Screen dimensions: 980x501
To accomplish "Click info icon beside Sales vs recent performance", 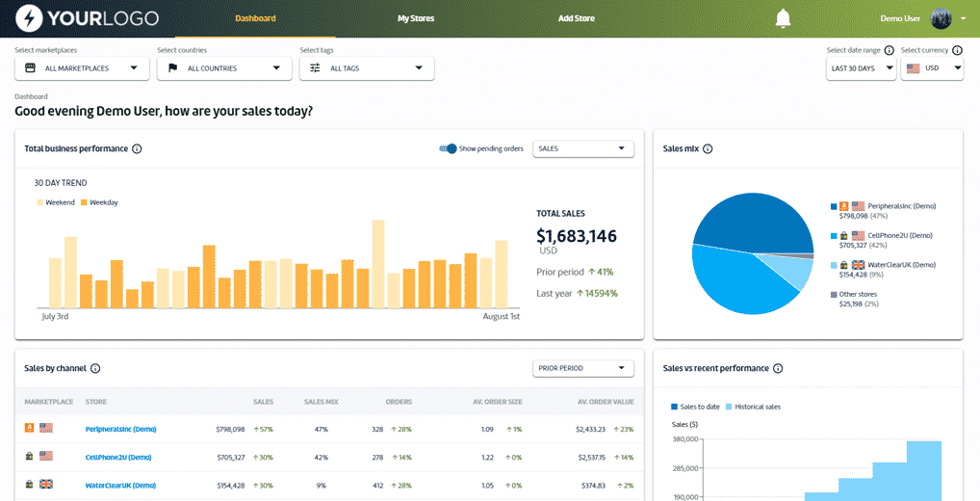I will pos(778,368).
